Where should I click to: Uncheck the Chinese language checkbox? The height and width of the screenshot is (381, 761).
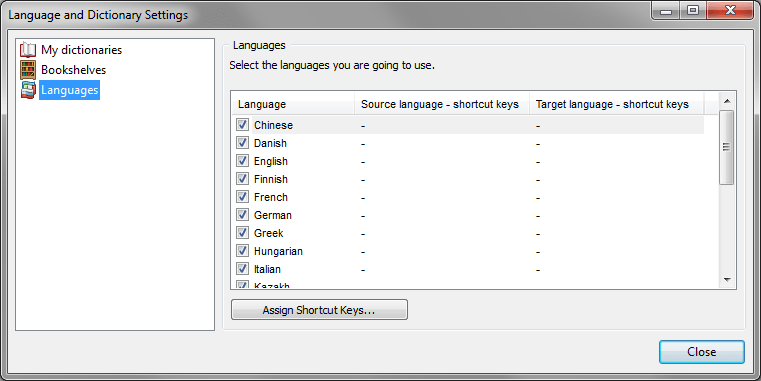click(243, 125)
